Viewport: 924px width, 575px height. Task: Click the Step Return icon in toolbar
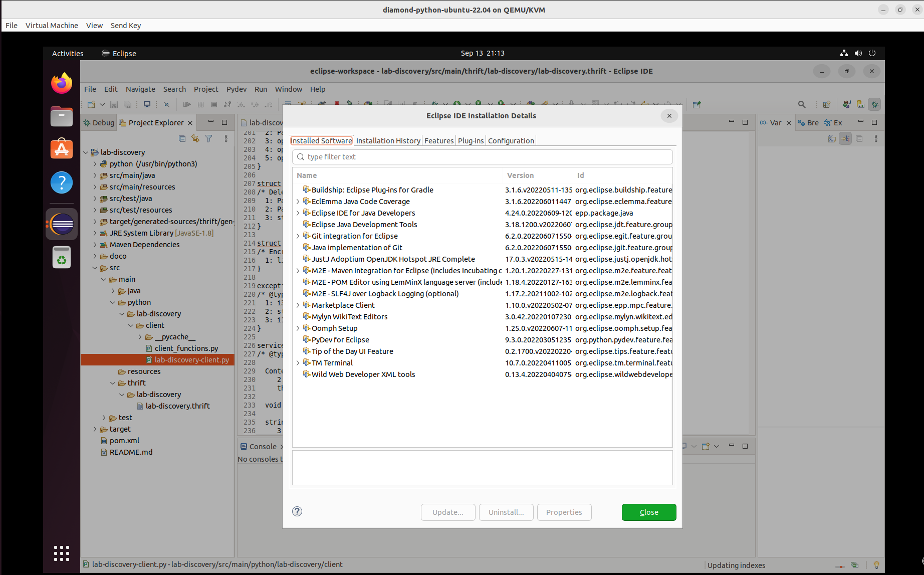point(268,104)
